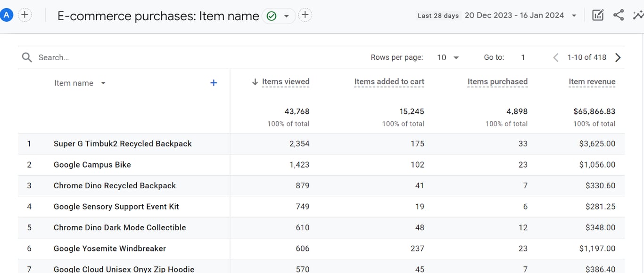Go to next page of results
This screenshot has height=273, width=644.
[618, 57]
